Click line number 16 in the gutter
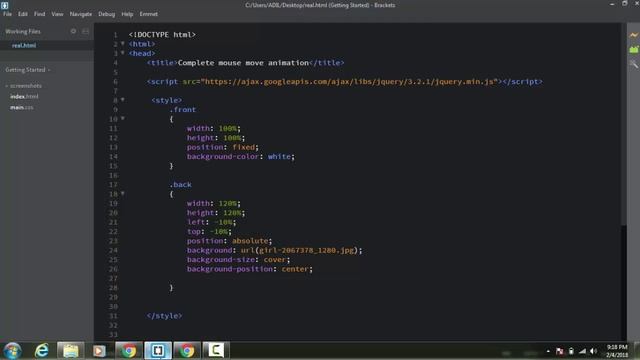640x360 pixels. (x=113, y=175)
